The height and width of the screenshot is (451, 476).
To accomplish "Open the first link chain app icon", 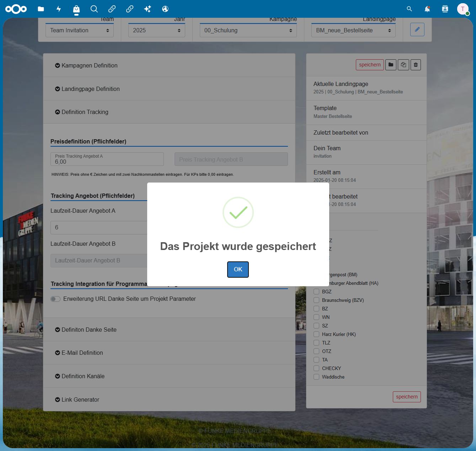I will pyautogui.click(x=112, y=9).
